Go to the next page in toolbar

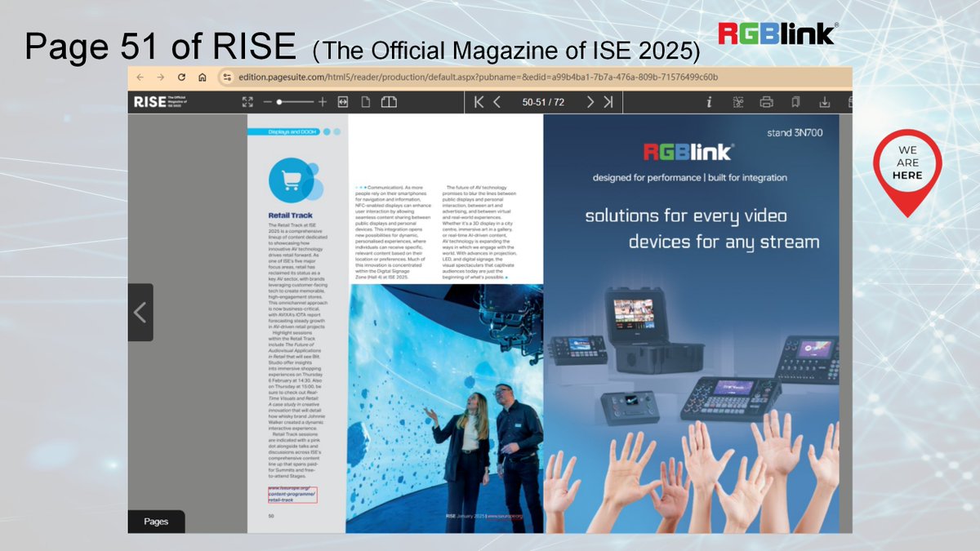(590, 102)
